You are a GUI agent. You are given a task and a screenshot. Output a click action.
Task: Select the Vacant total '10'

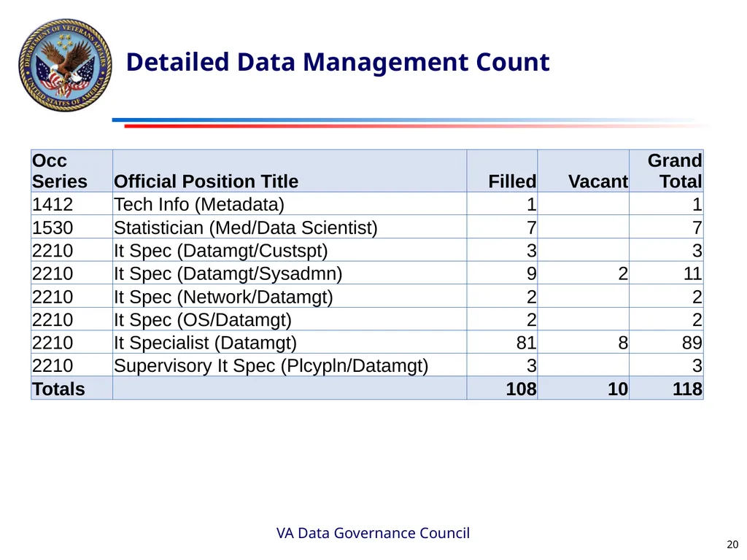pyautogui.click(x=583, y=388)
